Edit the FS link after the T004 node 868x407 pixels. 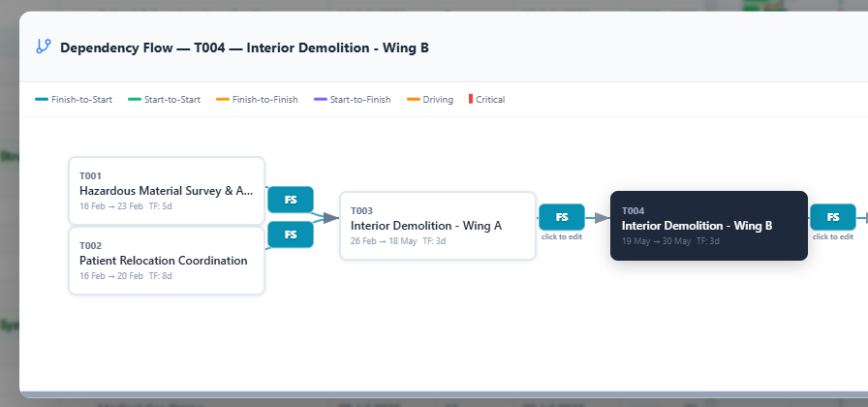click(833, 217)
